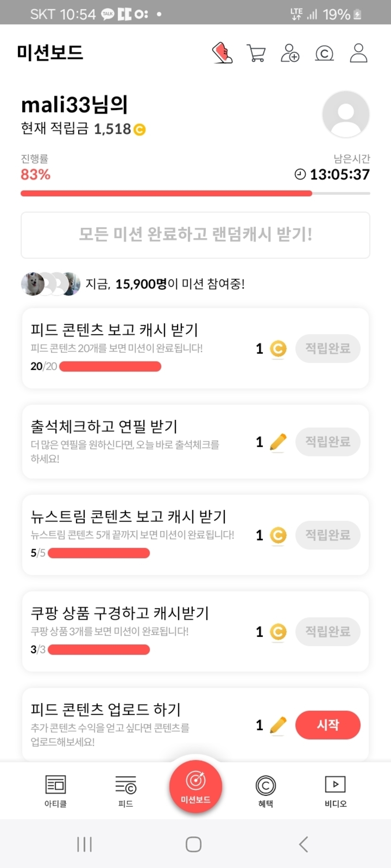Tap the center 미션보드 button
The height and width of the screenshot is (868, 391).
coord(195,786)
